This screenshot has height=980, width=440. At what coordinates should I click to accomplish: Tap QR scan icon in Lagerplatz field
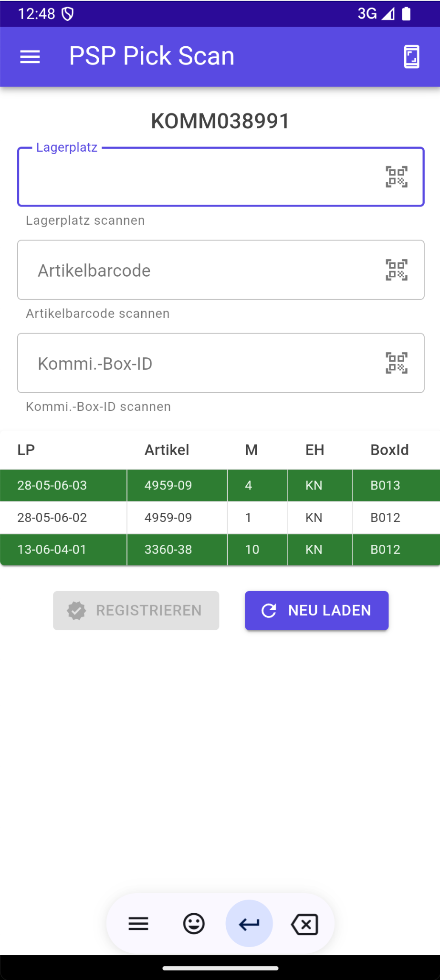[x=396, y=177]
